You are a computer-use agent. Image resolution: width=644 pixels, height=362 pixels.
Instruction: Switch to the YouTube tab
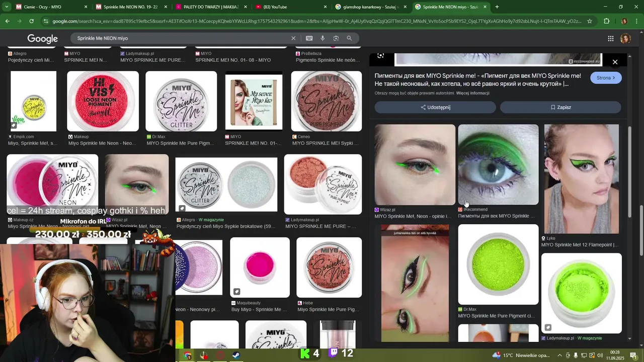click(291, 7)
